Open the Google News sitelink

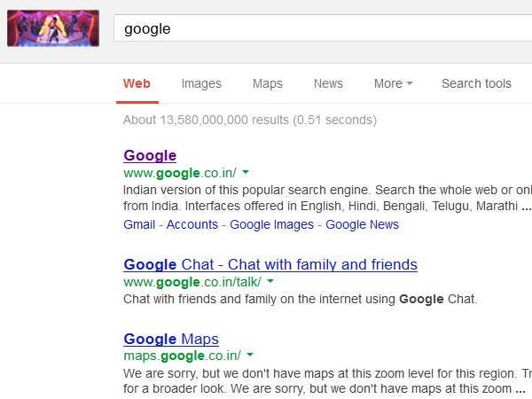(362, 224)
